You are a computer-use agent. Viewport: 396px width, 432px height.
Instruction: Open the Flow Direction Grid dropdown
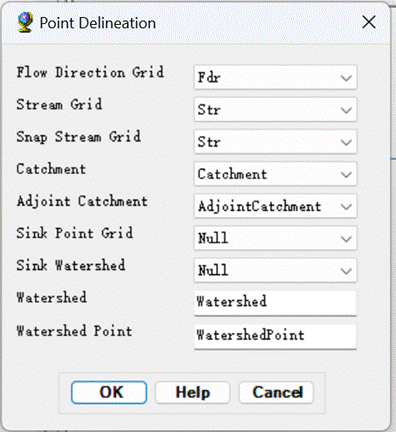pyautogui.click(x=275, y=78)
